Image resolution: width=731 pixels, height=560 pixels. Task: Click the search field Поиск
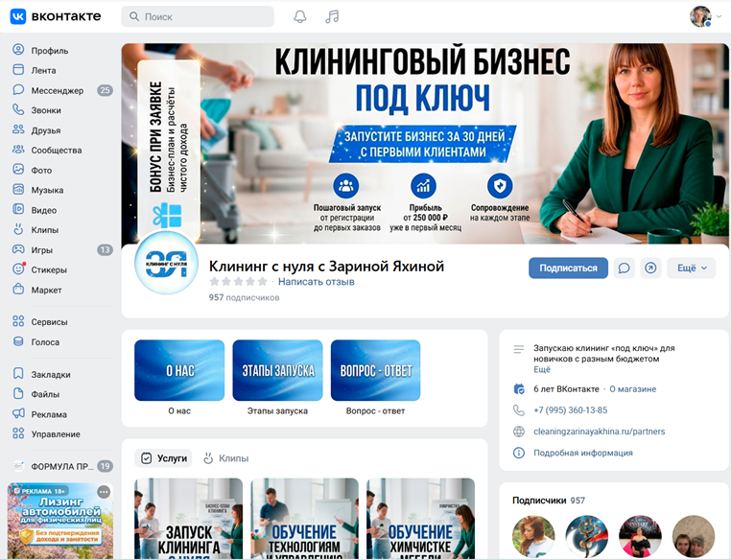pos(198,16)
